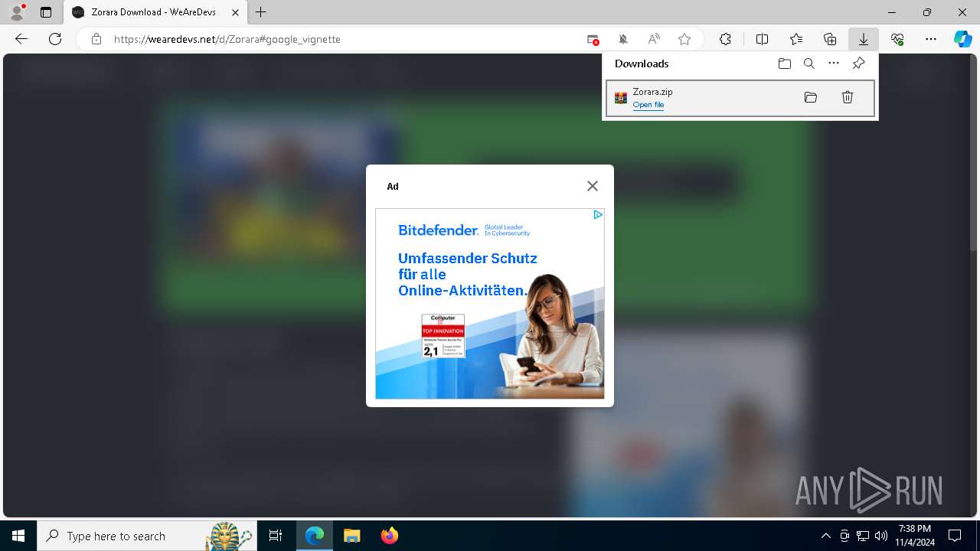Screen dimensions: 980x551
Task: Open the site information lock icon
Action: [x=96, y=39]
